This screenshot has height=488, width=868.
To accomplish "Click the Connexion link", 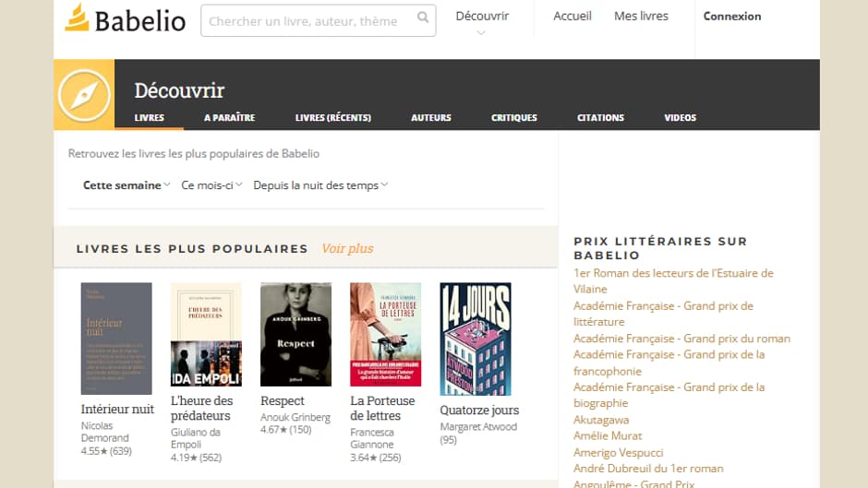I will [732, 17].
